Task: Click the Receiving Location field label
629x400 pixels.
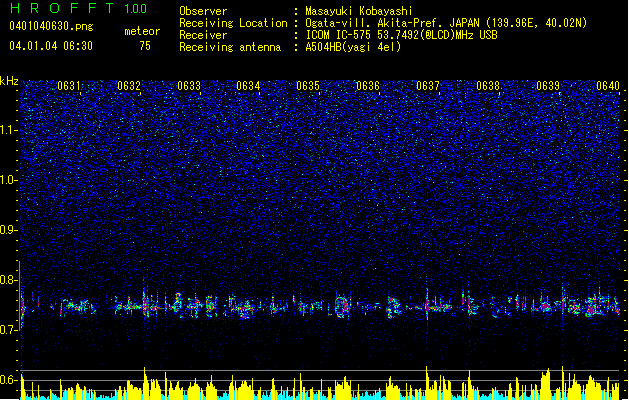Action: (233, 23)
